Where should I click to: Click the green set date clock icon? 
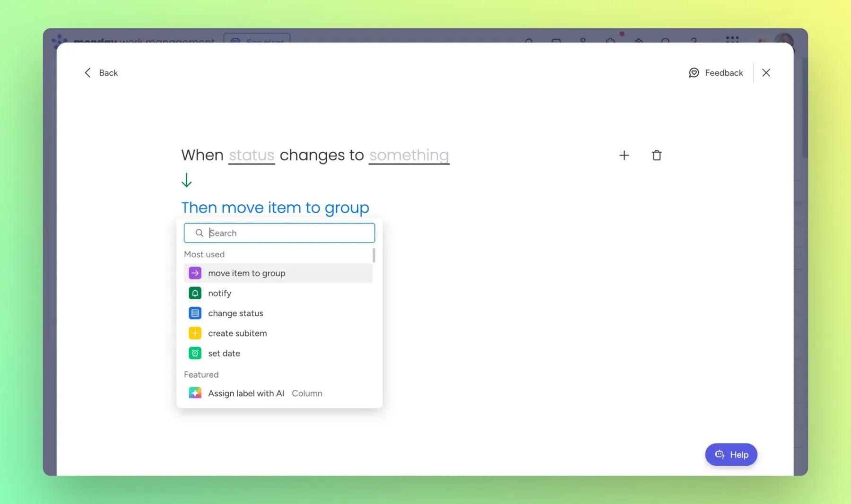click(x=195, y=353)
